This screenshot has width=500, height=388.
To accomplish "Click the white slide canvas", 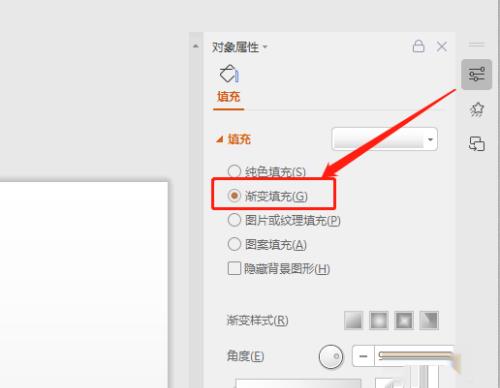I will [x=84, y=285].
